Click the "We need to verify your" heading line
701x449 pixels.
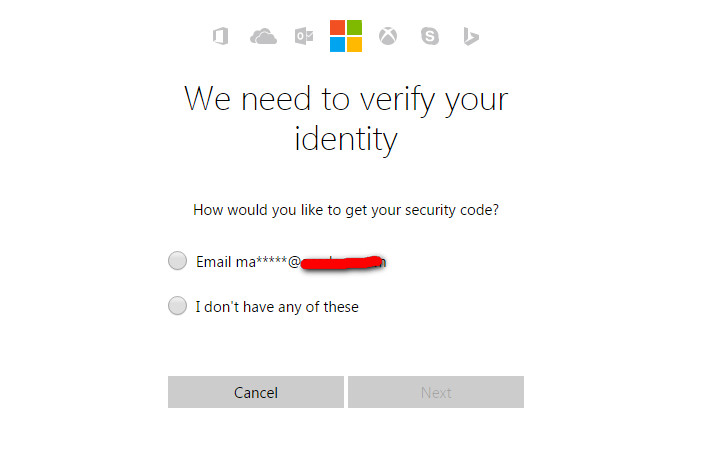point(346,99)
